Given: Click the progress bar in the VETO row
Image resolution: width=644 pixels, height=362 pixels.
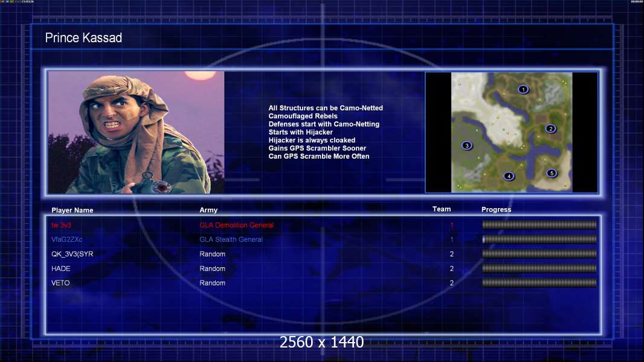Looking at the screenshot, I should [539, 283].
